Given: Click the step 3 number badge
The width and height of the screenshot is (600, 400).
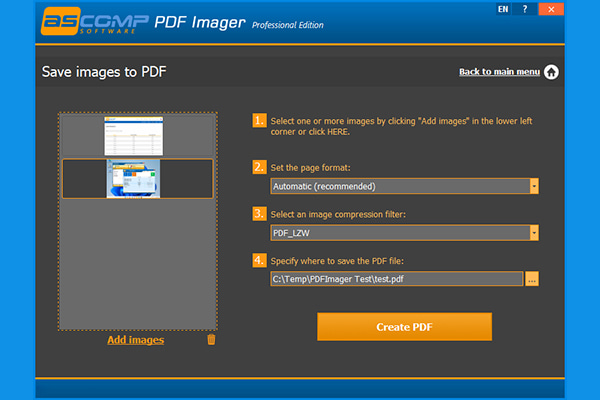Looking at the screenshot, I should 259,213.
